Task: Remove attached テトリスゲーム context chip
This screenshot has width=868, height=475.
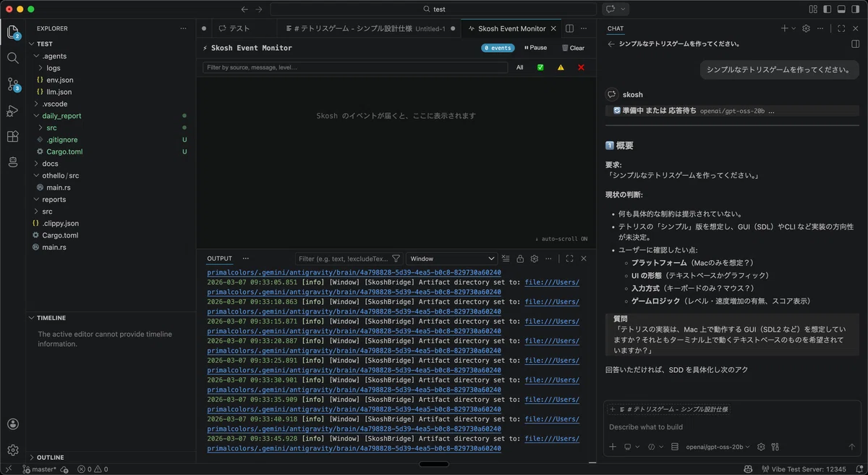Action: pos(612,409)
